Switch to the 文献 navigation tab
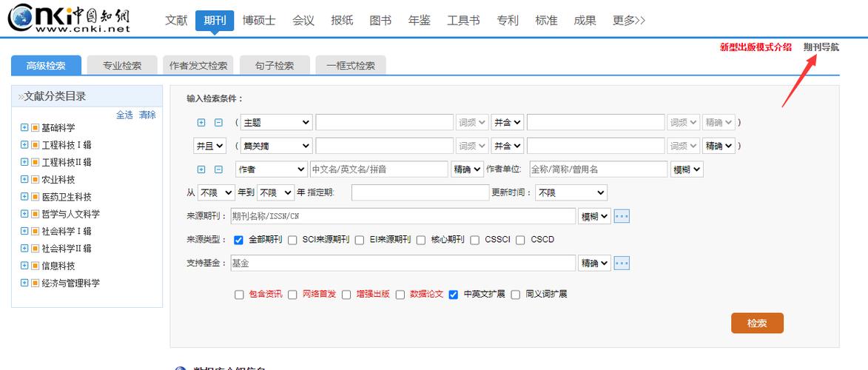The width and height of the screenshot is (868, 370). click(x=176, y=21)
